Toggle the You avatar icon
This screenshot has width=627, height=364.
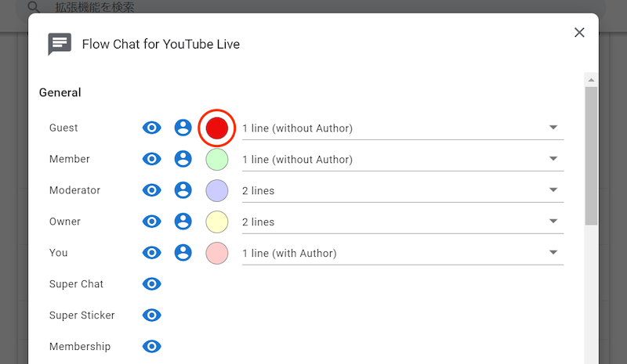pos(183,253)
